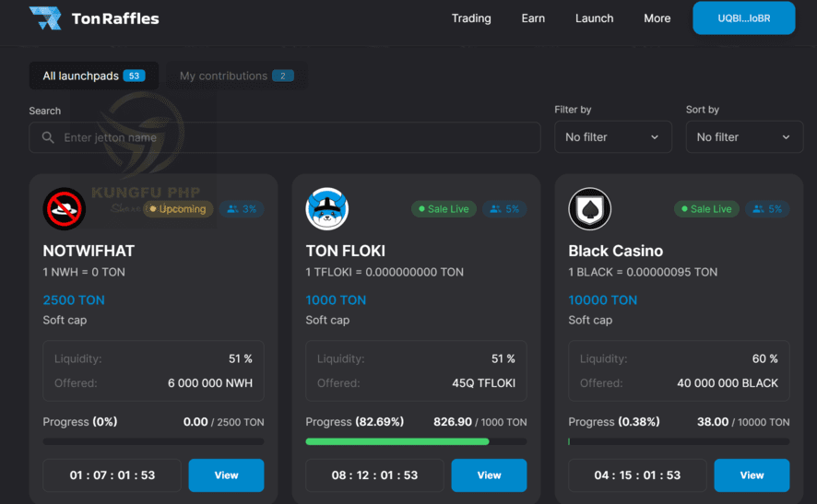Click the NOTWIFHAT countdown timer 01:07:01:53
Image resolution: width=817 pixels, height=504 pixels.
point(112,475)
